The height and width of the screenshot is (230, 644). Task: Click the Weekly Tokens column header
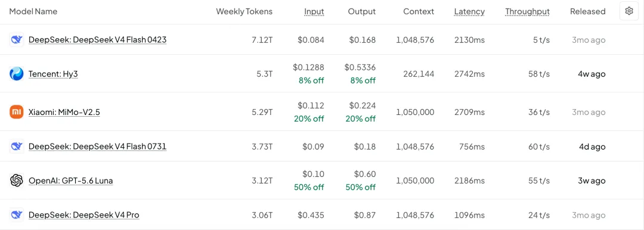244,11
